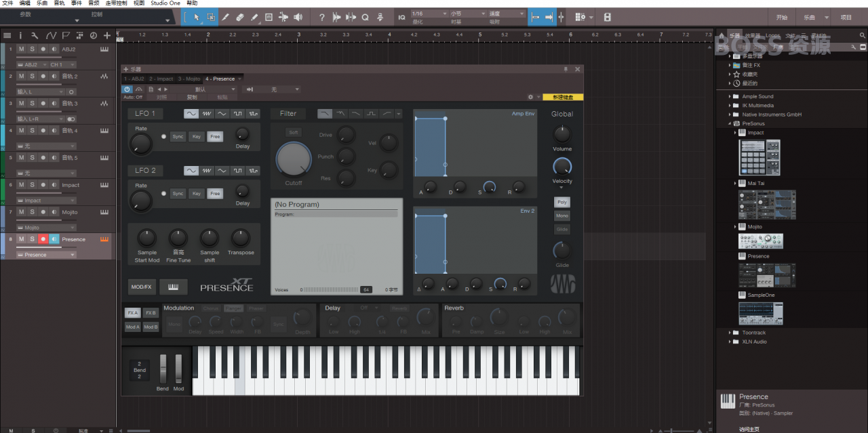Screen dimensions: 868x433
Task: Open the Loops browser tab
Action: [772, 35]
